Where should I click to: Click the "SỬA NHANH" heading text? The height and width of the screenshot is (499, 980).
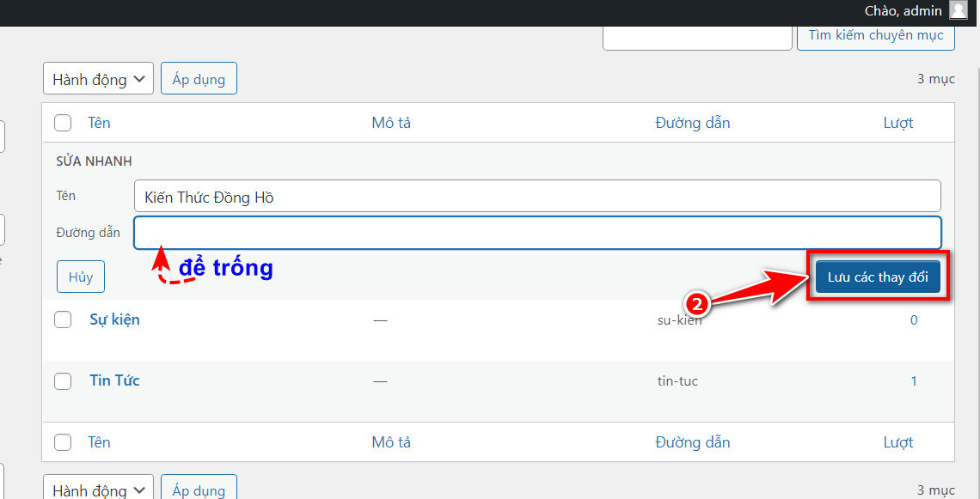(x=94, y=161)
